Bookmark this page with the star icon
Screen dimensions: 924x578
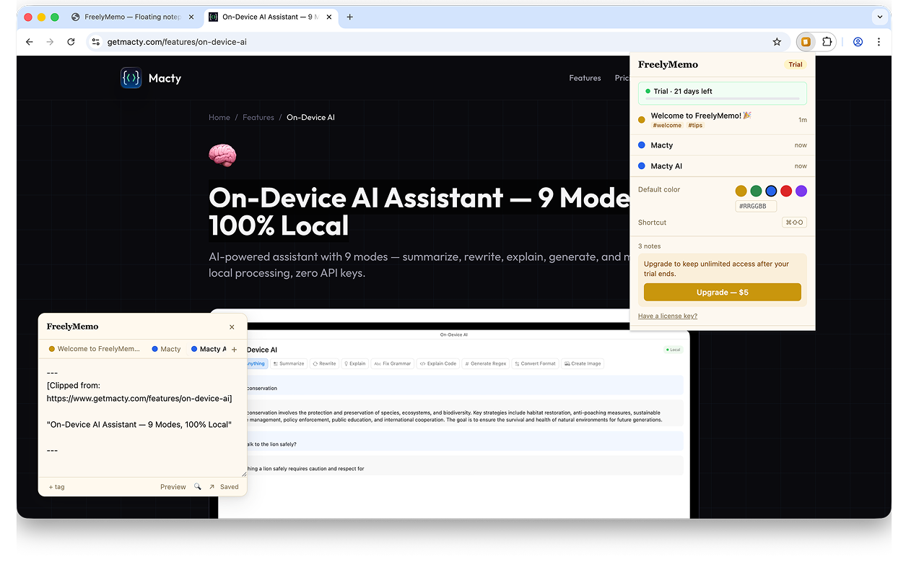point(777,42)
